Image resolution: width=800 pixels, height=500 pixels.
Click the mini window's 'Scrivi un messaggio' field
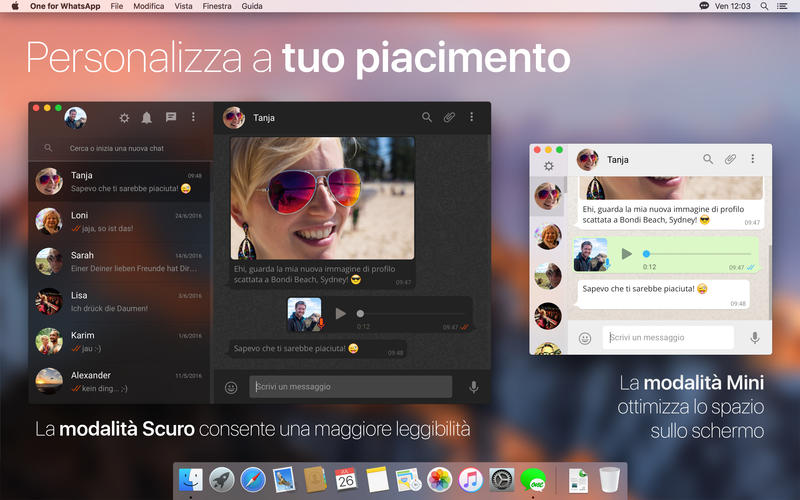(x=668, y=337)
